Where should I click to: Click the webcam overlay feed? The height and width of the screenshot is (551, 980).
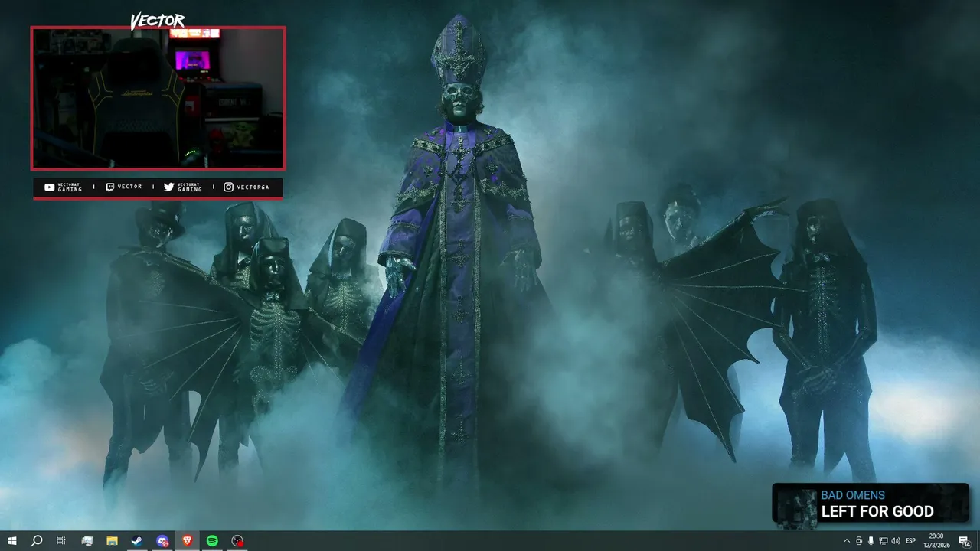point(158,98)
